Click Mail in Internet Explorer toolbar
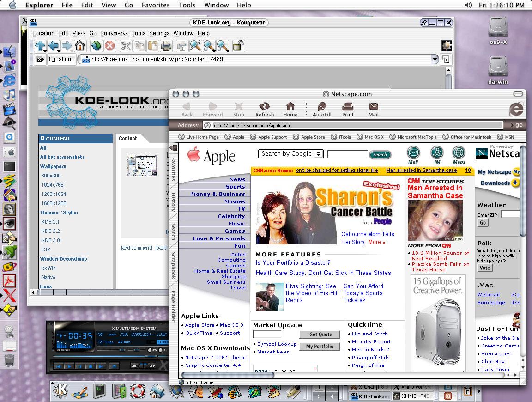 point(374,110)
